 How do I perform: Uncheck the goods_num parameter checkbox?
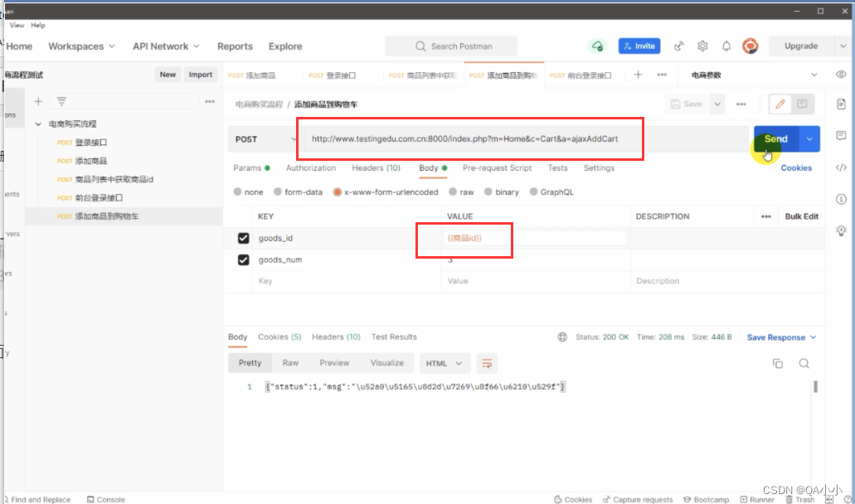[x=243, y=260]
